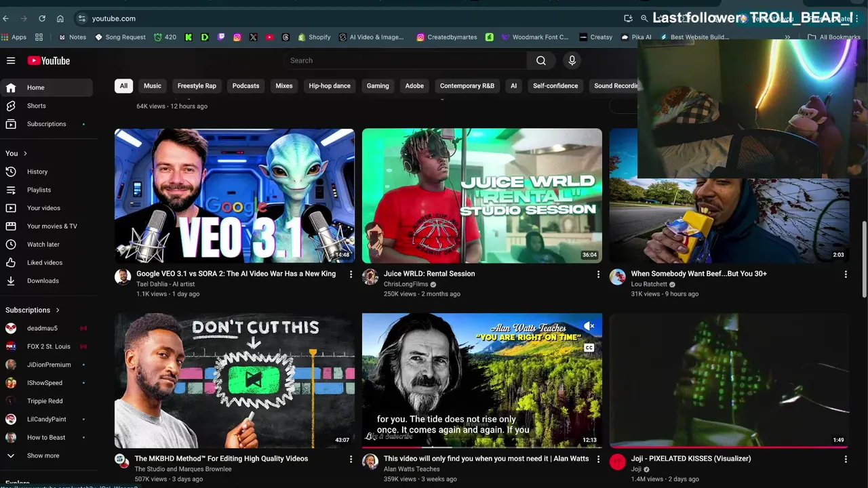
Task: Show hidden bookmarks overflow chevron
Action: click(x=787, y=37)
